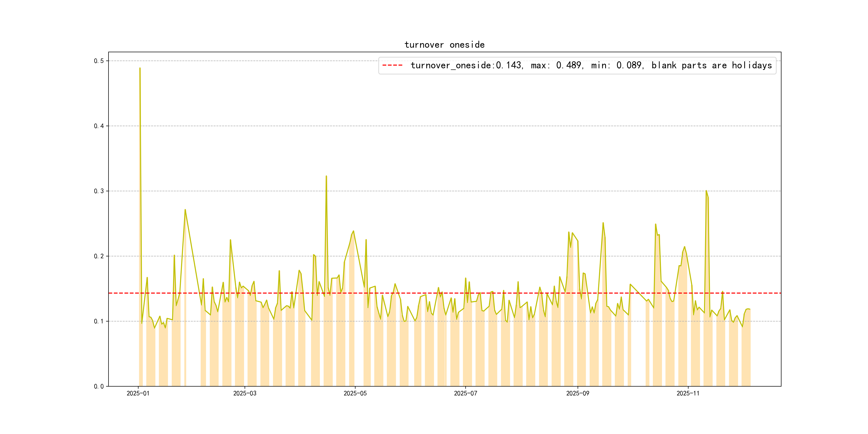
Task: Click the mid-September peak near 0.25
Action: click(603, 223)
